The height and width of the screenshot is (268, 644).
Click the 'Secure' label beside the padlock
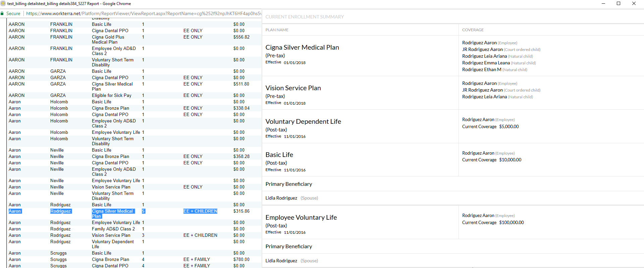(x=13, y=13)
